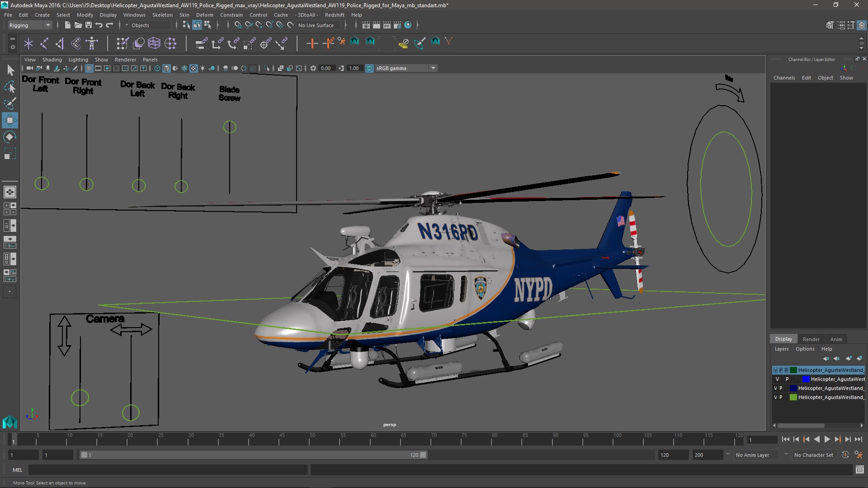Click the Save Scene icon

[x=89, y=25]
